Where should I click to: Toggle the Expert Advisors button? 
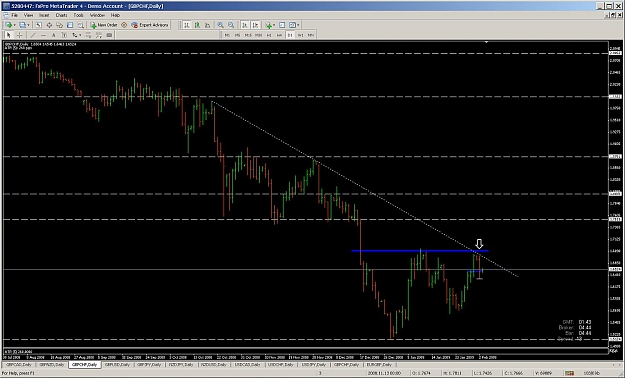pyautogui.click(x=150, y=25)
